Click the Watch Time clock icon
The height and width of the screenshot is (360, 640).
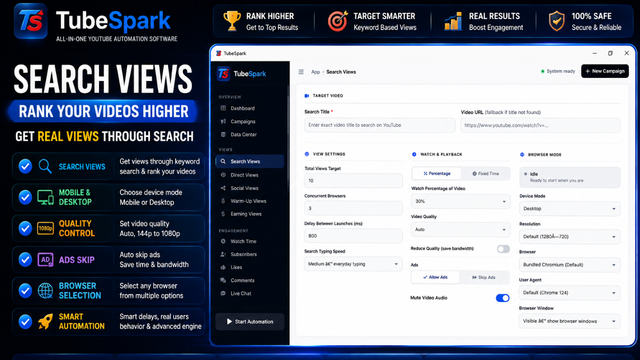point(223,241)
